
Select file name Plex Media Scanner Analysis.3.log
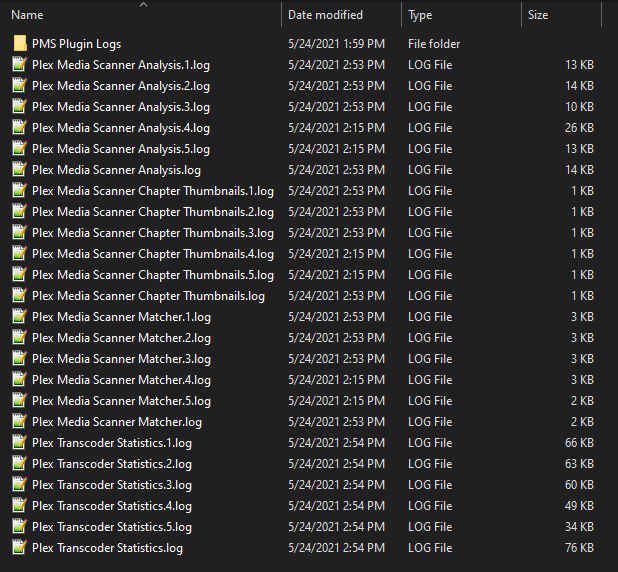[x=121, y=107]
